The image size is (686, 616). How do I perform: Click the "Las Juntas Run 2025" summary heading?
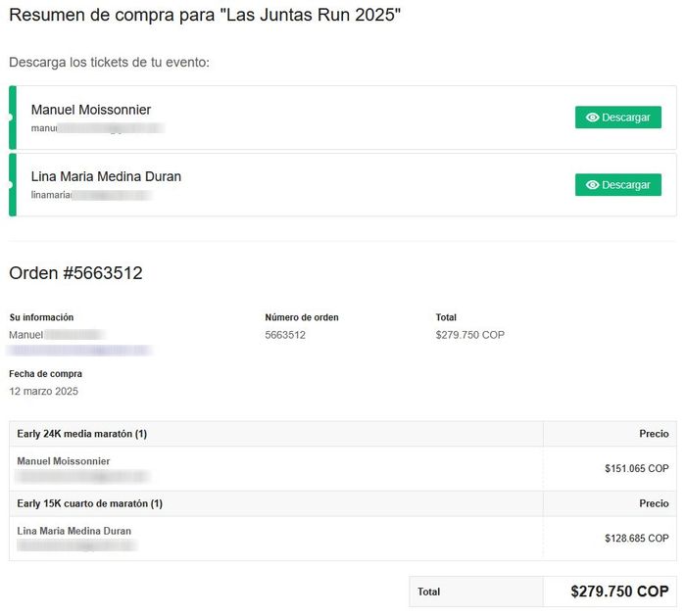point(205,16)
